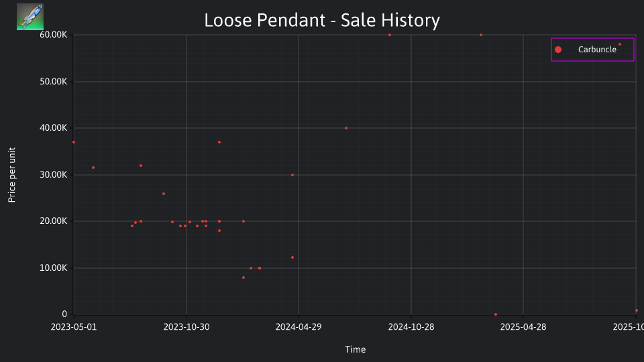
Task: Click the 60.00K y-axis label
Action: tap(54, 34)
